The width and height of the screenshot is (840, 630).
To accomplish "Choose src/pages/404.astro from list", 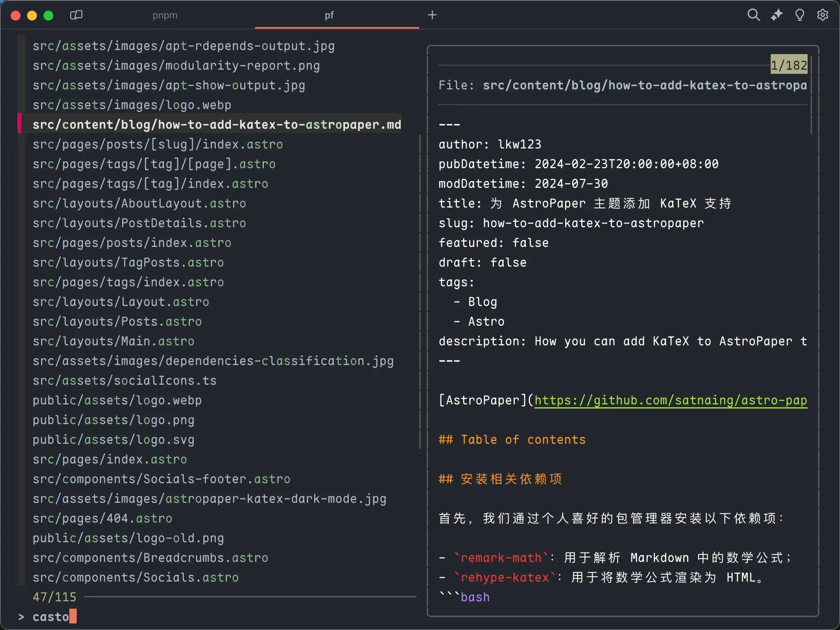I will pos(102,518).
